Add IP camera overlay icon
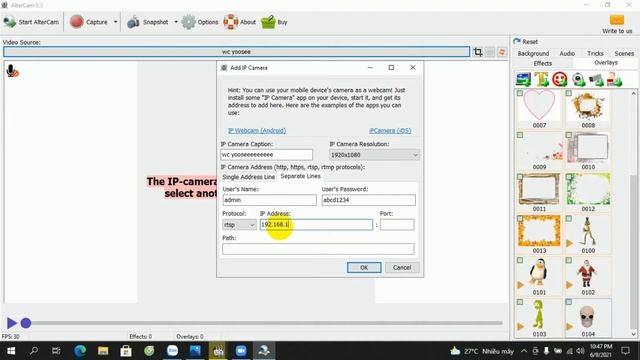The height and width of the screenshot is (360, 640). [x=596, y=79]
